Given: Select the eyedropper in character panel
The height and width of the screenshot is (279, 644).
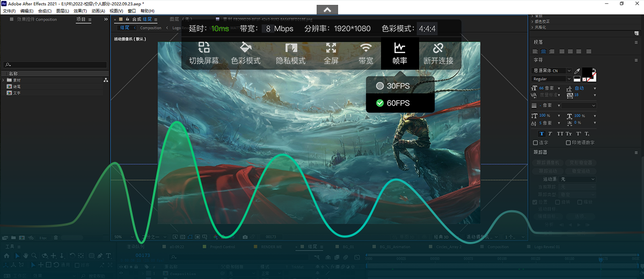Looking at the screenshot, I should (x=577, y=71).
